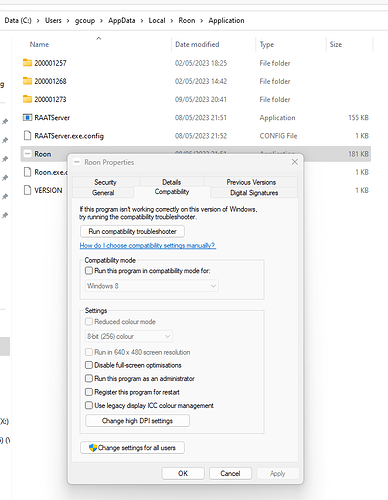Viewport: 388px width, 500px height.
Task: Sort files by Date modified column
Action: (x=197, y=44)
